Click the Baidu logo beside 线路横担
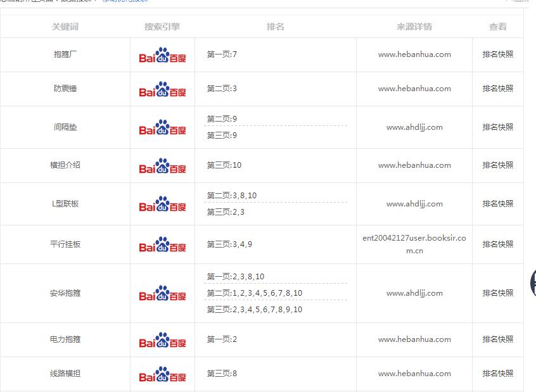The width and height of the screenshot is (536, 392). pyautogui.click(x=162, y=375)
